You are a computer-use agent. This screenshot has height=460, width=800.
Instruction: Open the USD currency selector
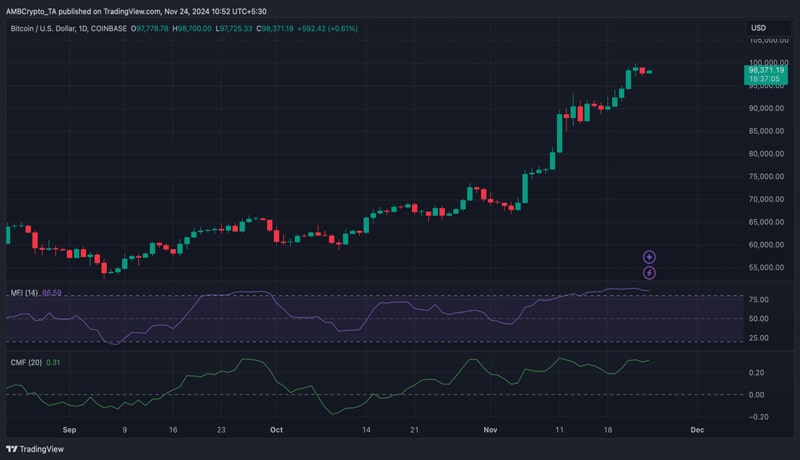(767, 28)
